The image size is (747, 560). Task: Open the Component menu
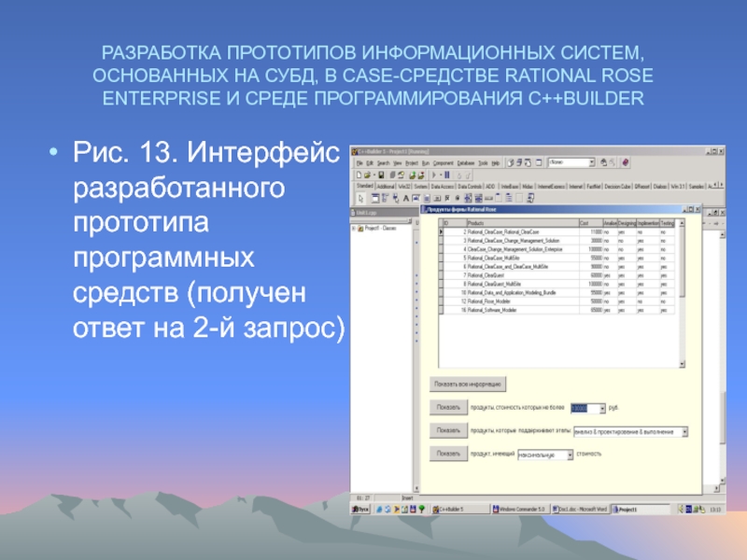pos(443,162)
